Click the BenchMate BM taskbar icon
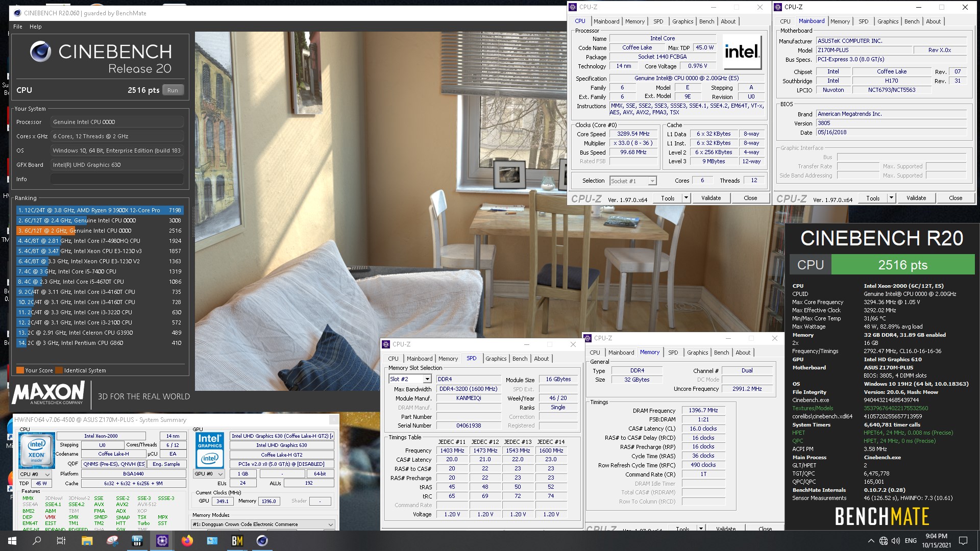This screenshot has height=551, width=980. pyautogui.click(x=237, y=541)
